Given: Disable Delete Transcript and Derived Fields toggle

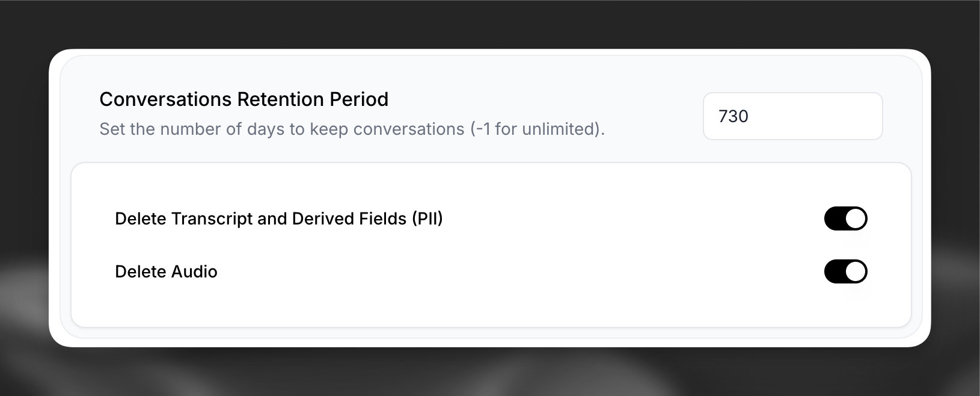Looking at the screenshot, I should (845, 218).
